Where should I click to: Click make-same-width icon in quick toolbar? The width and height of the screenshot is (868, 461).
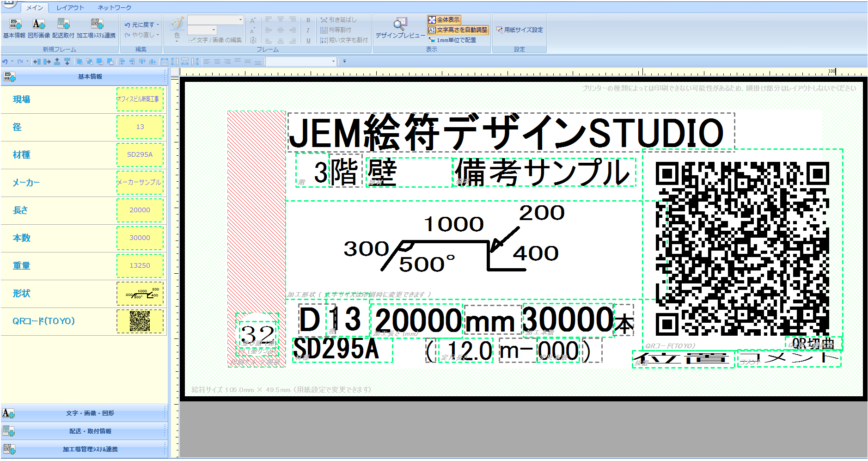[x=164, y=61]
